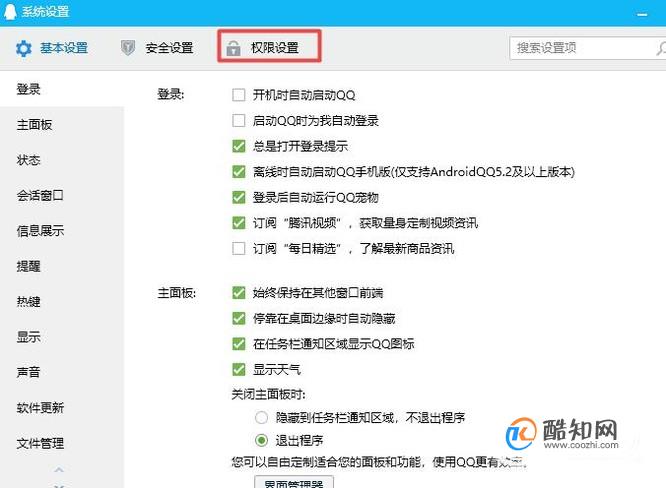This screenshot has height=488, width=666.
Task: Select 登录 in the sidebar
Action: coord(28,89)
